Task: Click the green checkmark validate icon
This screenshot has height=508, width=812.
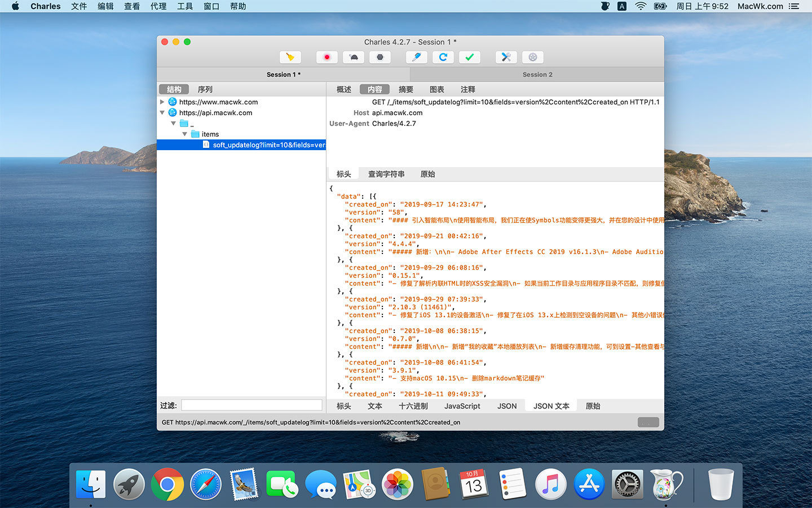Action: coord(470,57)
